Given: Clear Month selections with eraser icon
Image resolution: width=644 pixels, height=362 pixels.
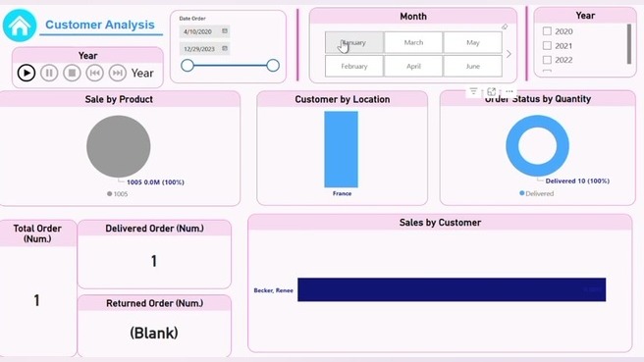Looking at the screenshot, I should point(505,27).
